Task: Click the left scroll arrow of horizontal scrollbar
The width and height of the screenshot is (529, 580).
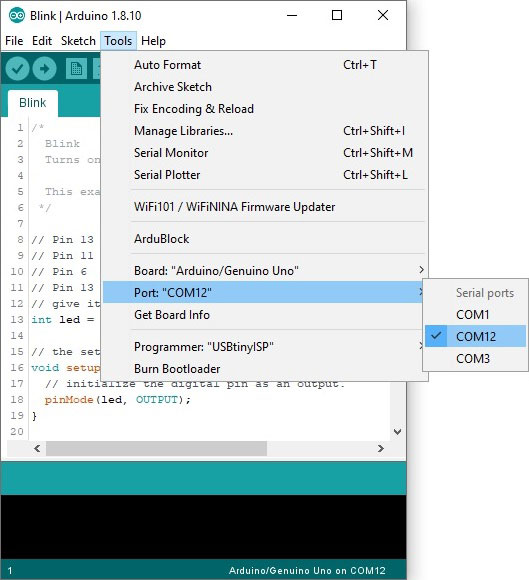Action: [x=37, y=449]
